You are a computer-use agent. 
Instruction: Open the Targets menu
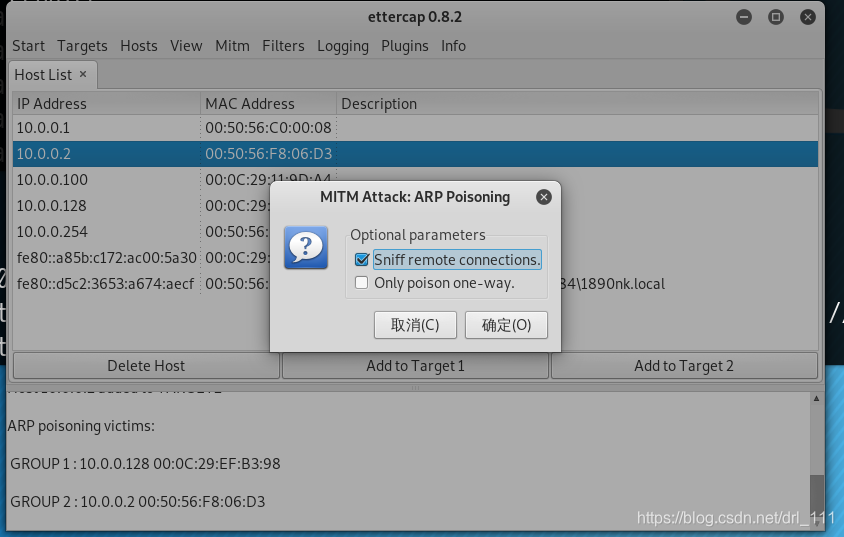[x=82, y=46]
